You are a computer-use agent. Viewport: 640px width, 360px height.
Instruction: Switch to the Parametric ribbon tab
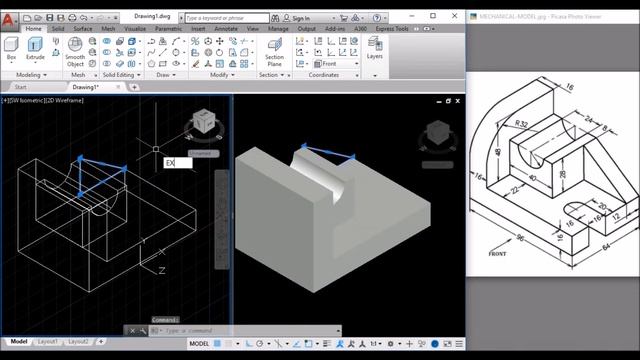pyautogui.click(x=168, y=29)
